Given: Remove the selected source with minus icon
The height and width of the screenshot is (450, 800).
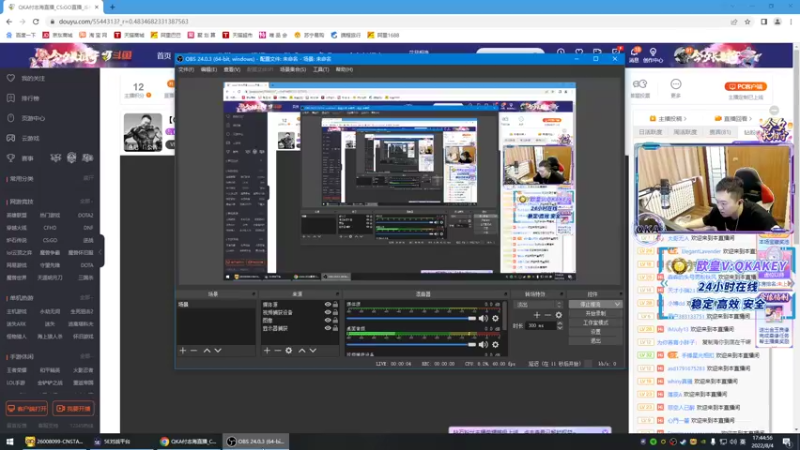Looking at the screenshot, I should [x=278, y=351].
